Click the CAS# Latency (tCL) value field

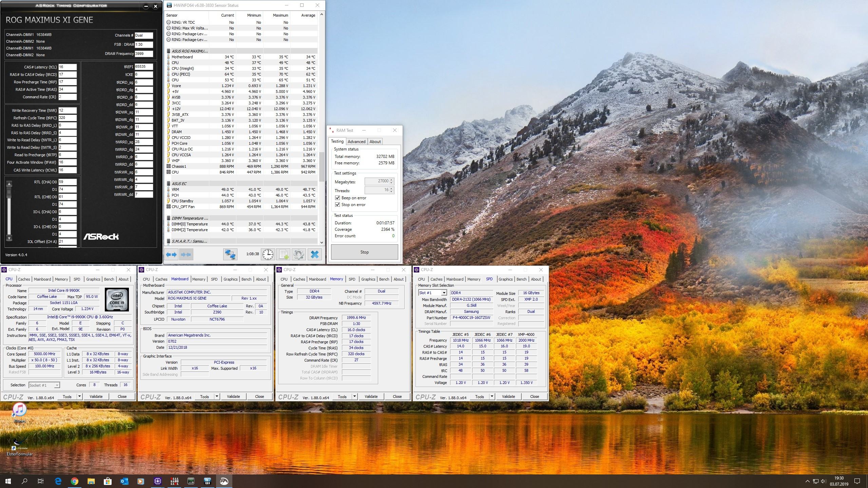point(67,67)
